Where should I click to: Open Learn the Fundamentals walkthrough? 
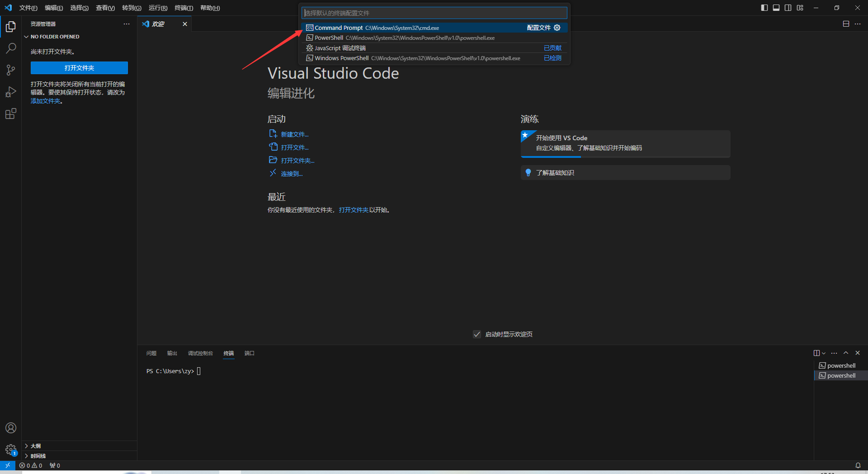(626, 173)
